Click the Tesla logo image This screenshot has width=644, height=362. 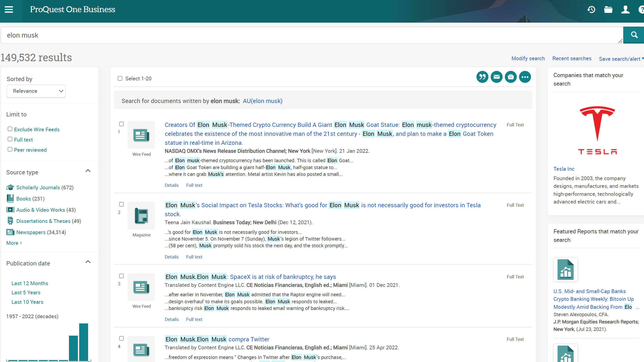[597, 130]
